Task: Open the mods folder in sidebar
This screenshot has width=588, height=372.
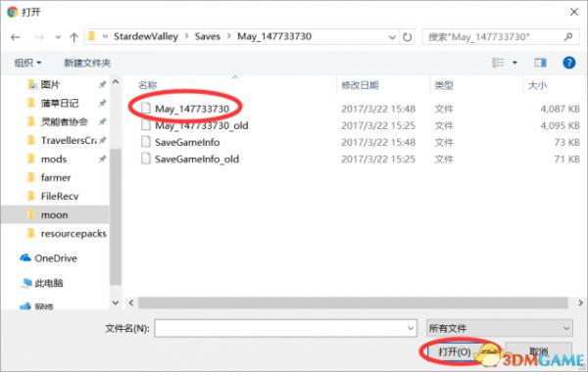Action: pos(54,160)
